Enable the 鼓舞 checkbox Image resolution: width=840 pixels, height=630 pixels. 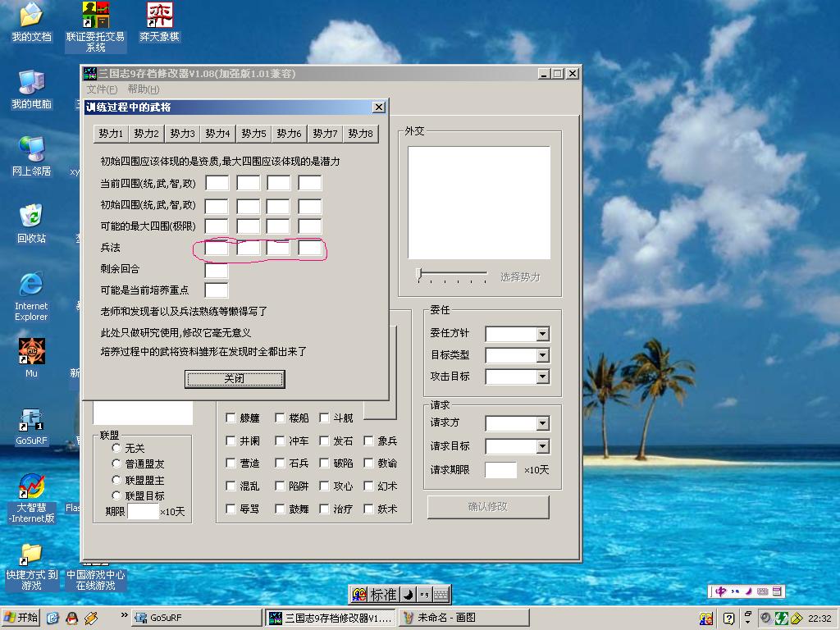280,509
